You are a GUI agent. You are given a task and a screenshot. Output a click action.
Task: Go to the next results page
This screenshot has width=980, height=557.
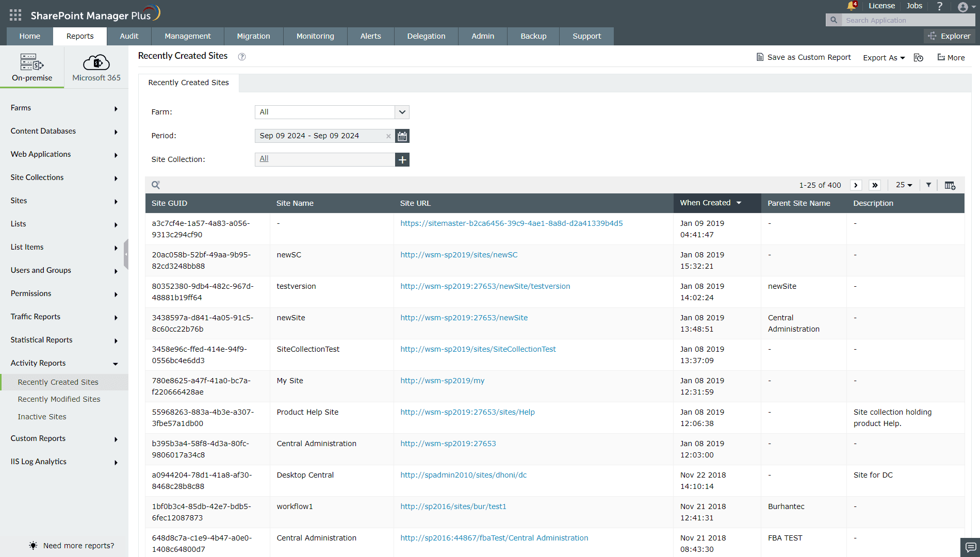point(856,185)
